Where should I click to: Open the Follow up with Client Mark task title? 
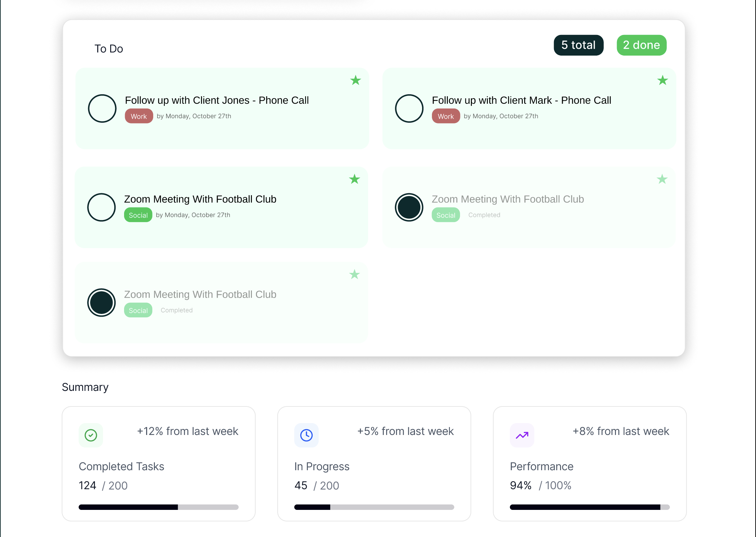[x=521, y=100]
